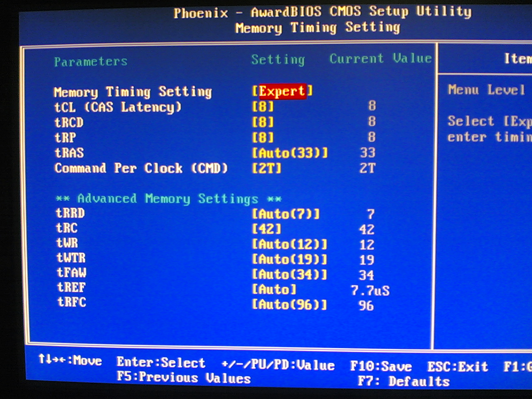Click the Setting column header
Viewport: 532px width, 399px height.
click(x=278, y=60)
